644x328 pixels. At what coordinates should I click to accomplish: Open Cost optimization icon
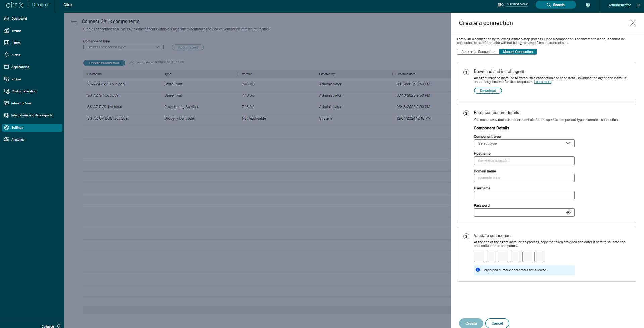point(6,91)
